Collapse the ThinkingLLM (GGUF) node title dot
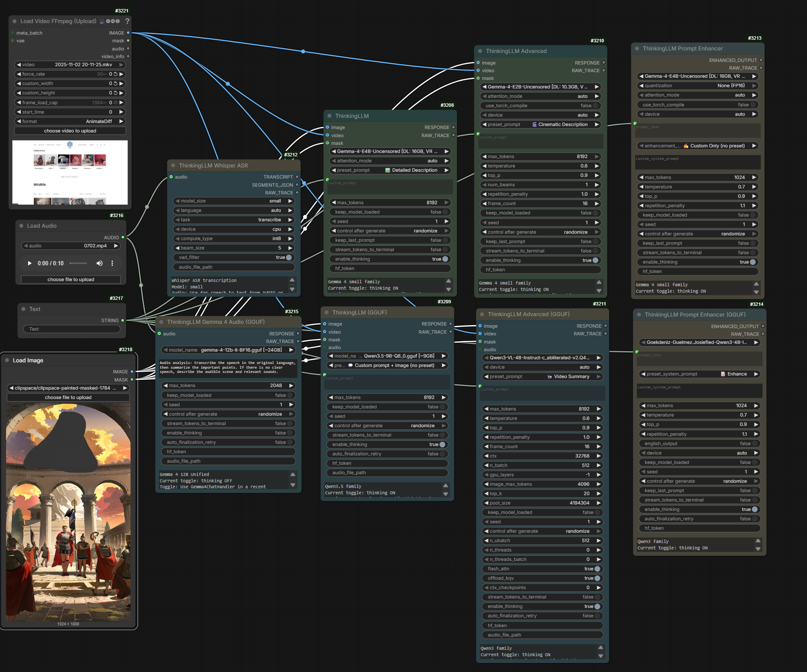 (x=327, y=312)
